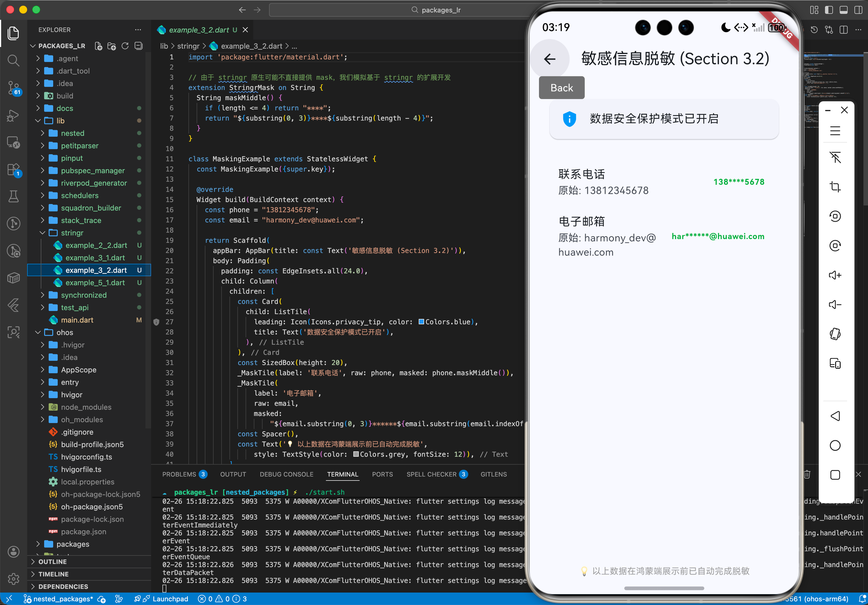868x605 pixels.
Task: Expand the docs folder
Action: coord(89,109)
